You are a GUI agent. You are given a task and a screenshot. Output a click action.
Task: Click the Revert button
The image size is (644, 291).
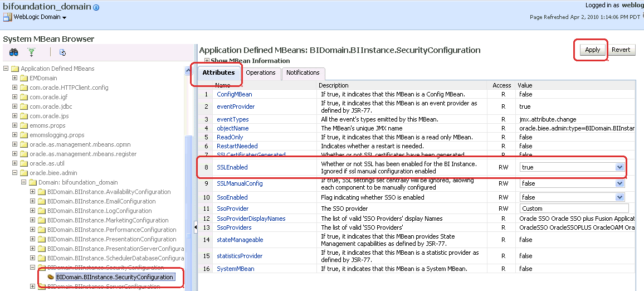621,50
